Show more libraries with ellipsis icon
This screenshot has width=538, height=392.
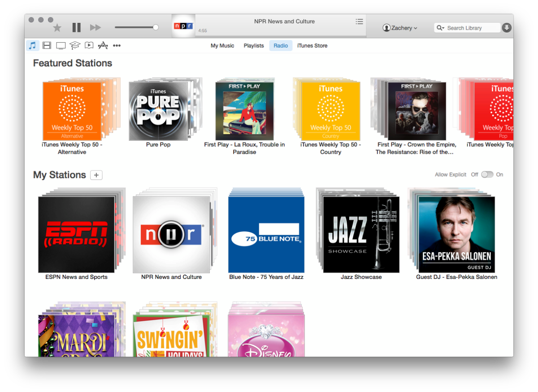tap(117, 45)
